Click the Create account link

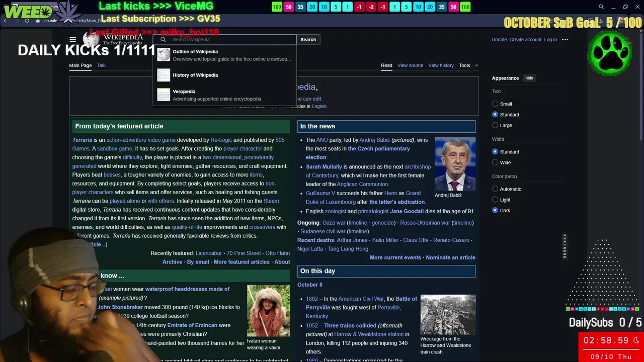coord(525,40)
